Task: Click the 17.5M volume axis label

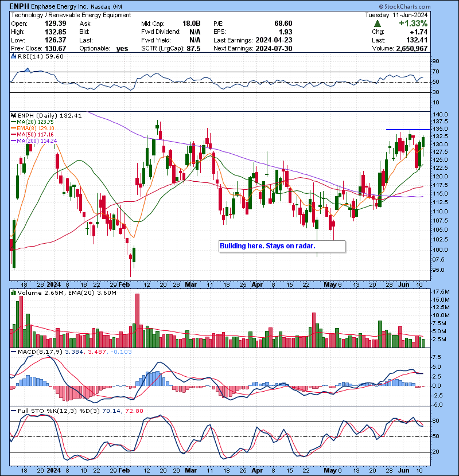Action: [x=441, y=292]
